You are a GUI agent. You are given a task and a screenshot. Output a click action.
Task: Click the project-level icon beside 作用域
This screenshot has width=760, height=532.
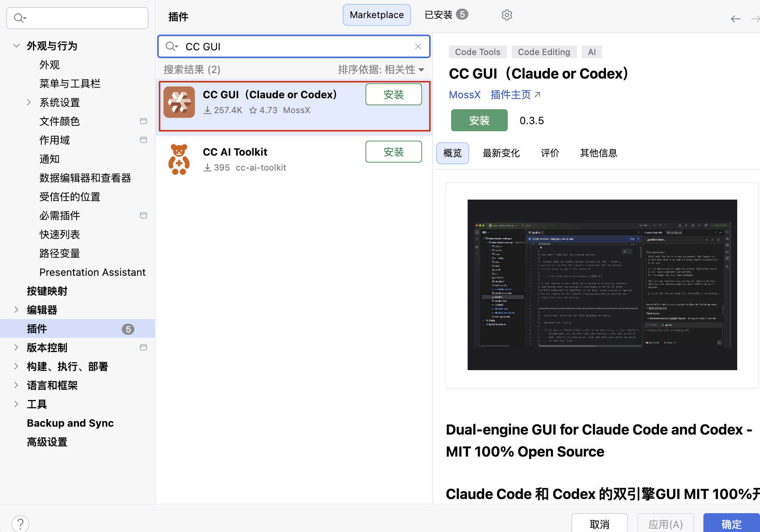[143, 140]
